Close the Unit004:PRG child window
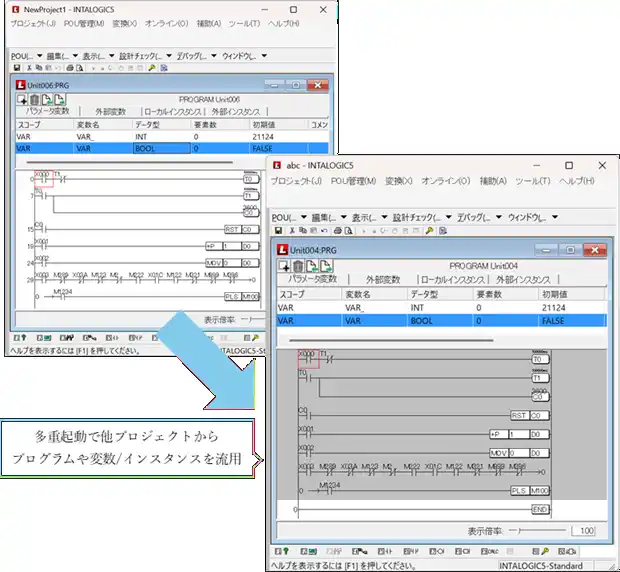Image resolution: width=620 pixels, height=572 pixels. (x=595, y=250)
